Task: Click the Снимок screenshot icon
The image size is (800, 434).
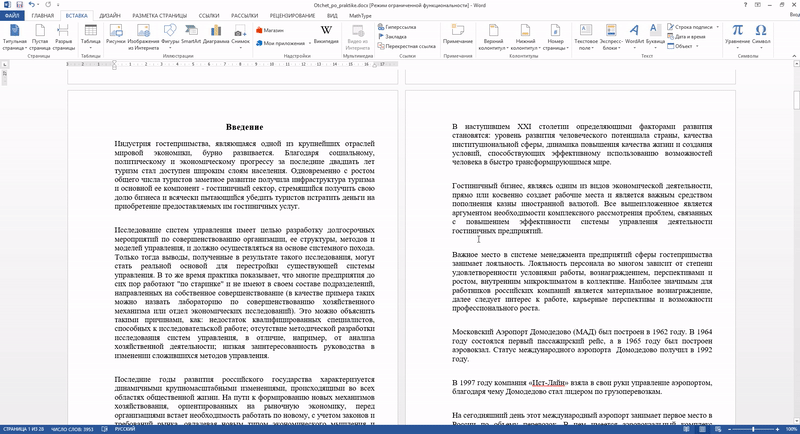Action: (240, 31)
